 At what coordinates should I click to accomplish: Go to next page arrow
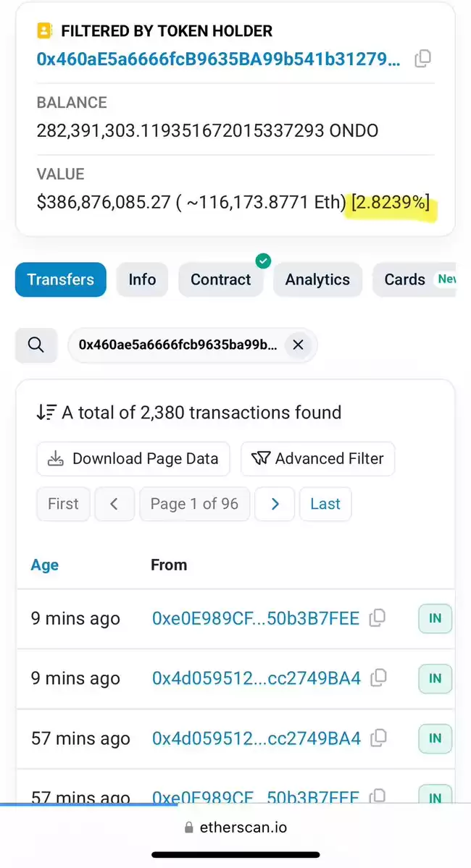click(x=275, y=504)
